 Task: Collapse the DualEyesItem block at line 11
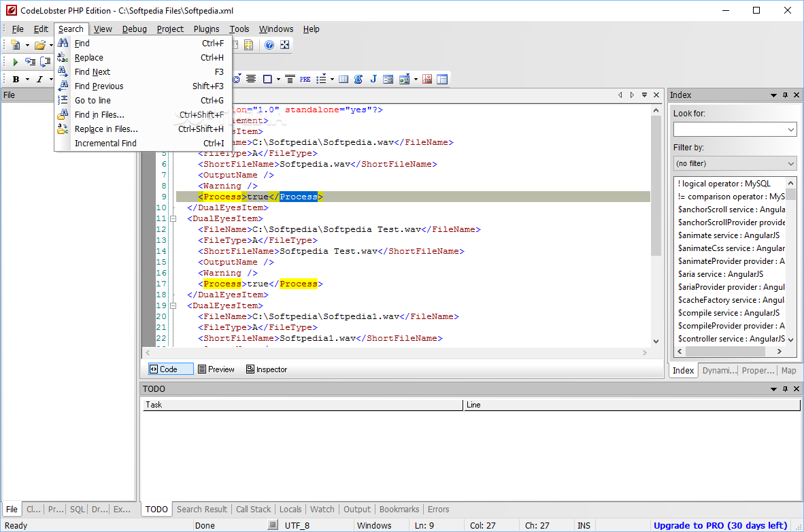click(173, 218)
